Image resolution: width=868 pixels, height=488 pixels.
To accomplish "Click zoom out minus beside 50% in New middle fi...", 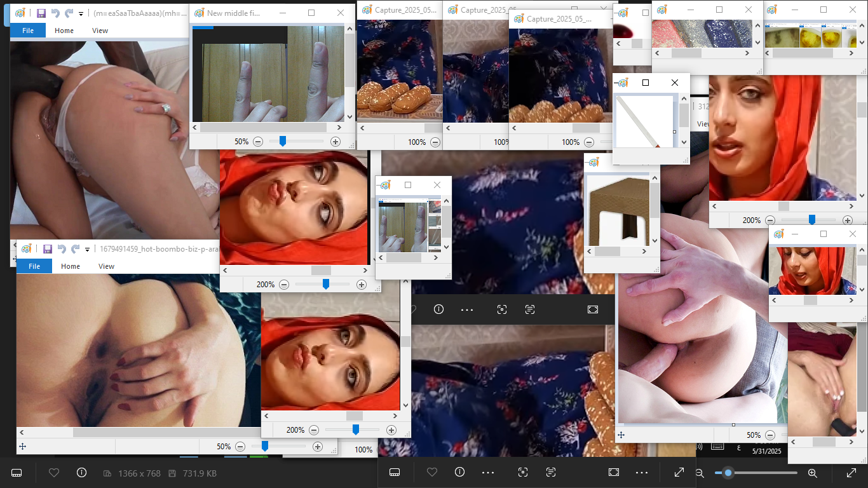I will (x=258, y=142).
